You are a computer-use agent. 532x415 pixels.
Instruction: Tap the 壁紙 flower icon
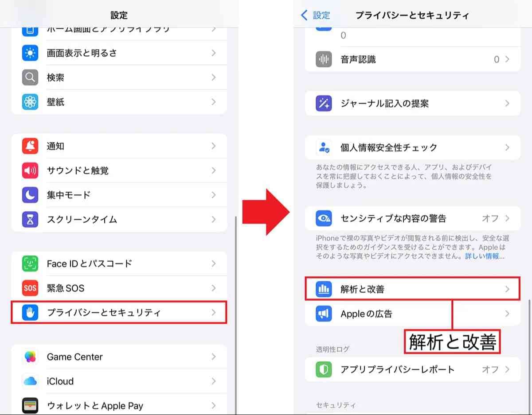click(x=30, y=102)
